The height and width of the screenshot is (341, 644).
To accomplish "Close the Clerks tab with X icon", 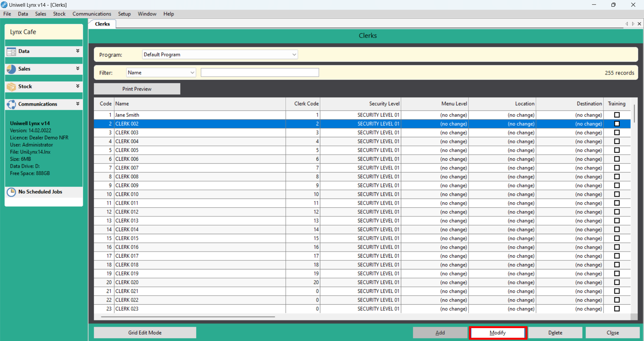I will pos(639,24).
